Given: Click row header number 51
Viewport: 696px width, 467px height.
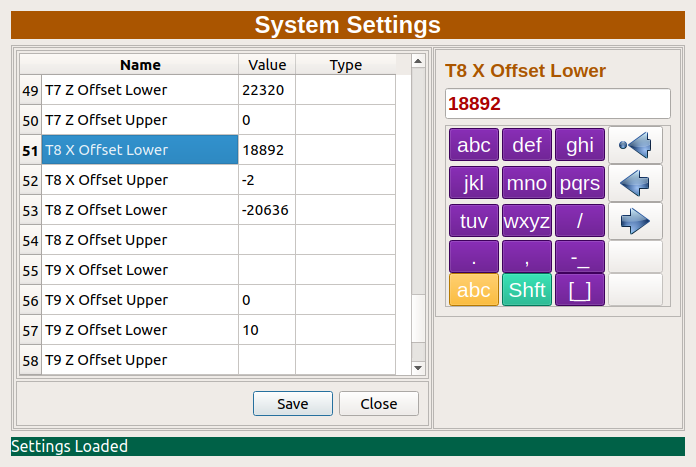Looking at the screenshot, I should 31,150.
